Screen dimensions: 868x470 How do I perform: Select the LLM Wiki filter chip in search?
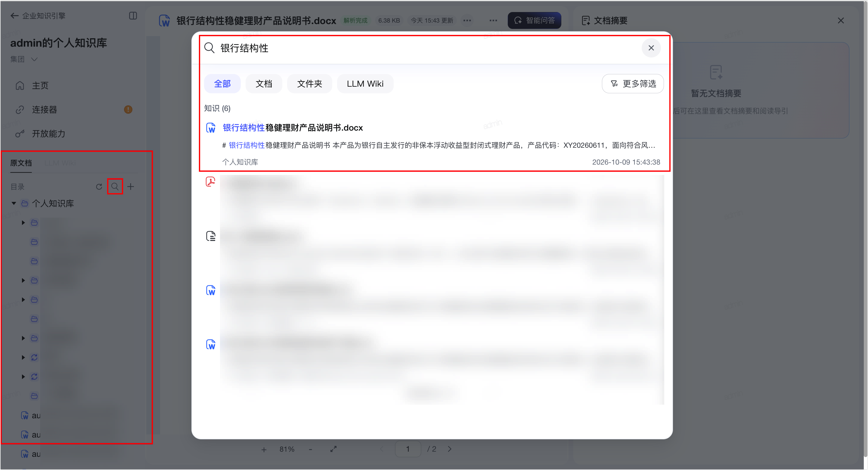365,84
